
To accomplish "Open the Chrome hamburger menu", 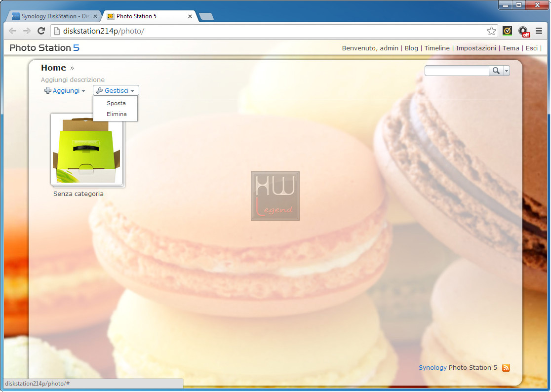I will (539, 31).
